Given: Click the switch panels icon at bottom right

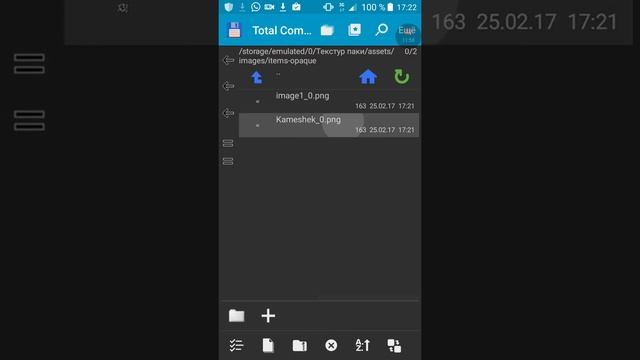Looking at the screenshot, I should point(394,345).
